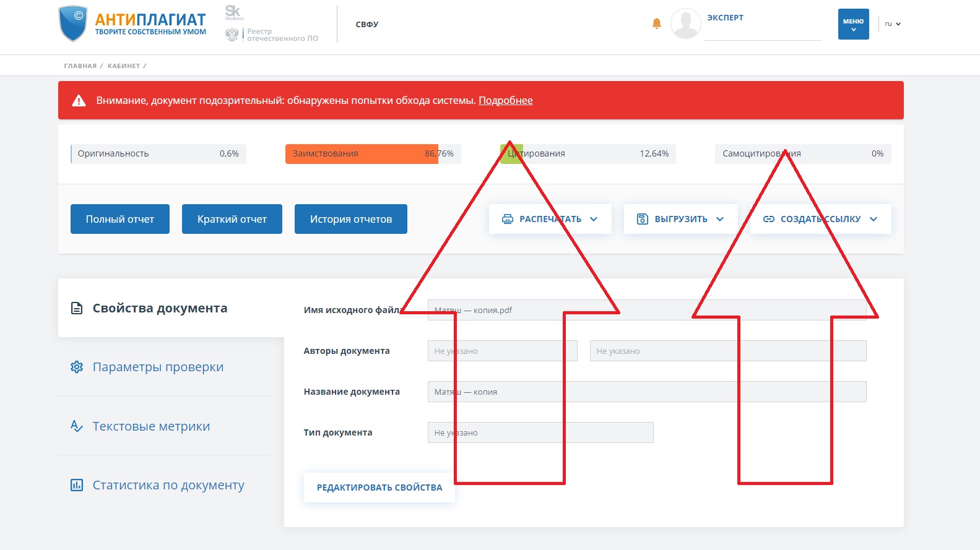This screenshot has width=980, height=550.
Task: Expand the ВЫГРУЗИТЬ dropdown arrow
Action: 720,219
